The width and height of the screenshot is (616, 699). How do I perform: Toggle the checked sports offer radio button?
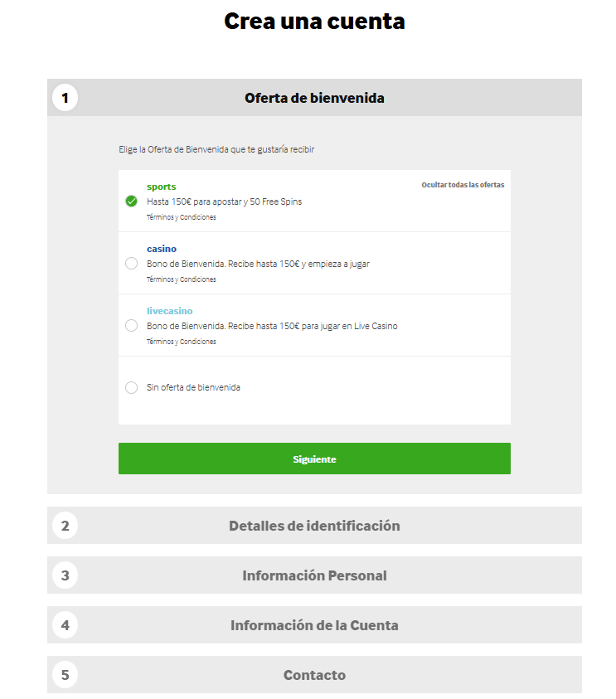(x=132, y=201)
